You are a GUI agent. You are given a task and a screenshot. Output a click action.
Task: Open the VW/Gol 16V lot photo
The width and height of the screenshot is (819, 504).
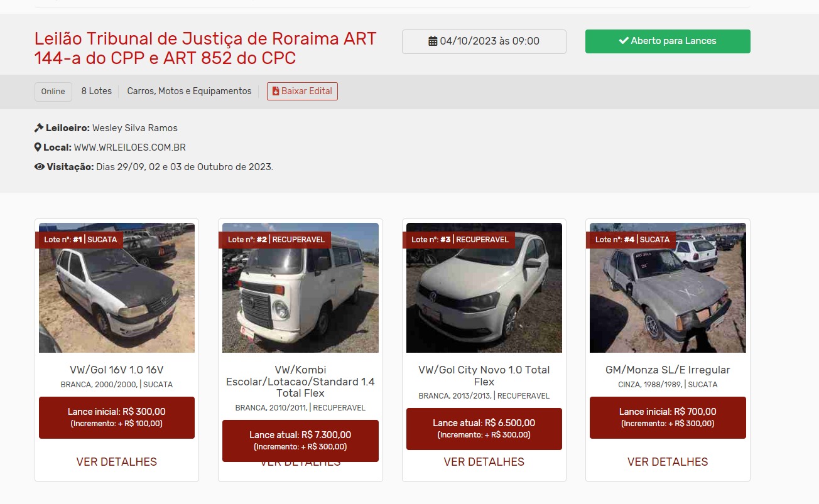pos(117,288)
